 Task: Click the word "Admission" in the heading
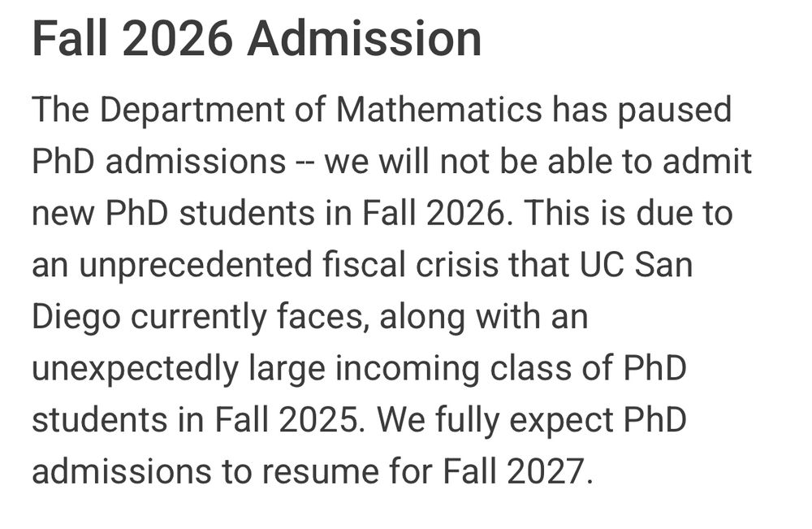click(365, 37)
